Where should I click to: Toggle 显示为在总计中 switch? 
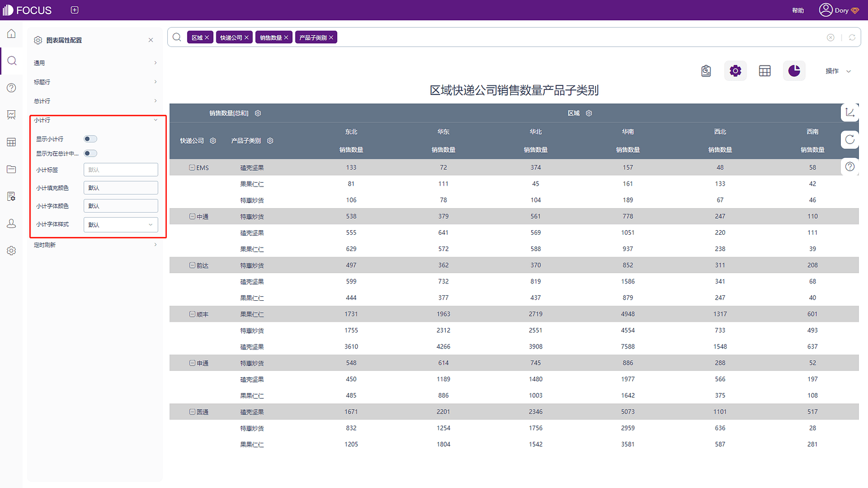tap(90, 153)
